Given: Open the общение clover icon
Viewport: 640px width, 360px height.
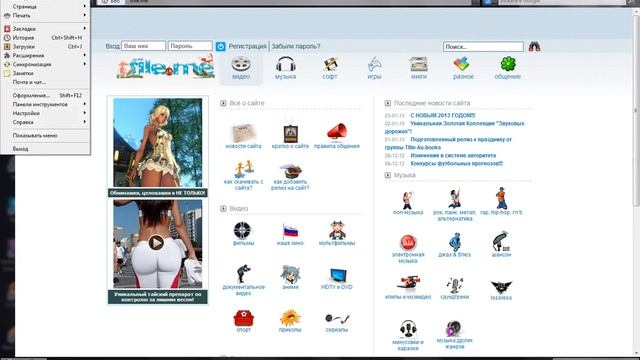Looking at the screenshot, I should pos(508,64).
